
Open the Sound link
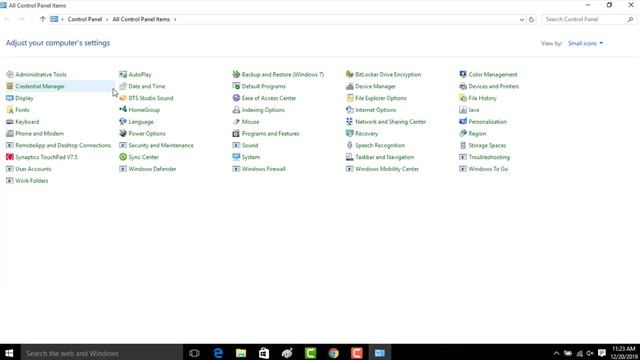pyautogui.click(x=250, y=145)
